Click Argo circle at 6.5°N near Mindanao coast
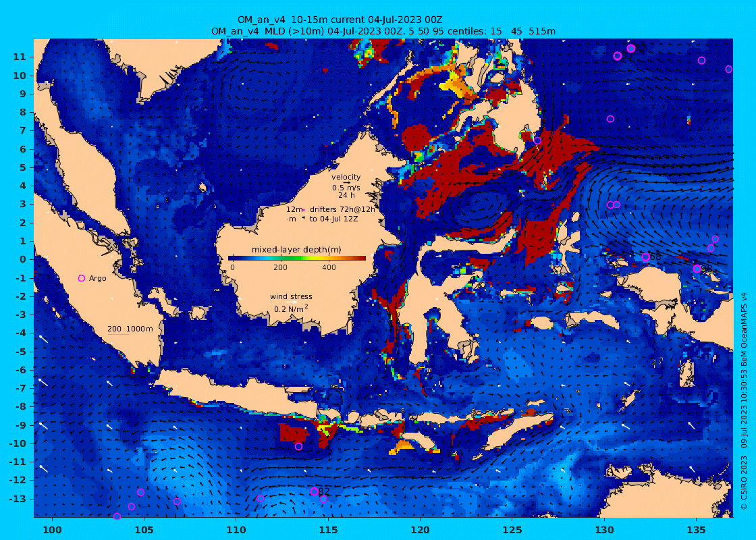 (x=537, y=141)
